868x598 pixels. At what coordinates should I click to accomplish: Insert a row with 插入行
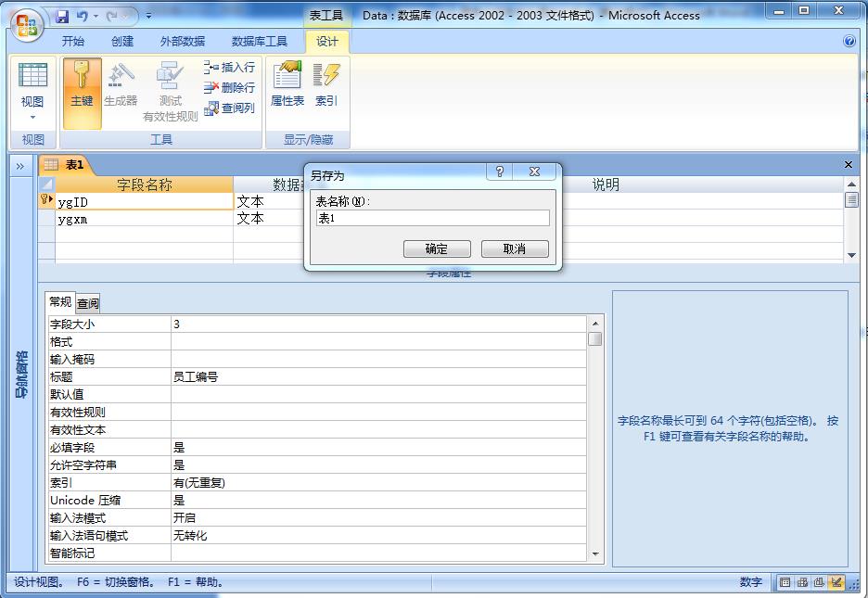(x=229, y=67)
